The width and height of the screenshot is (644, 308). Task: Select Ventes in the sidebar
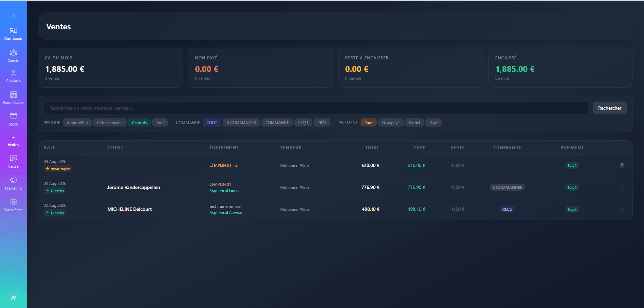point(13,140)
